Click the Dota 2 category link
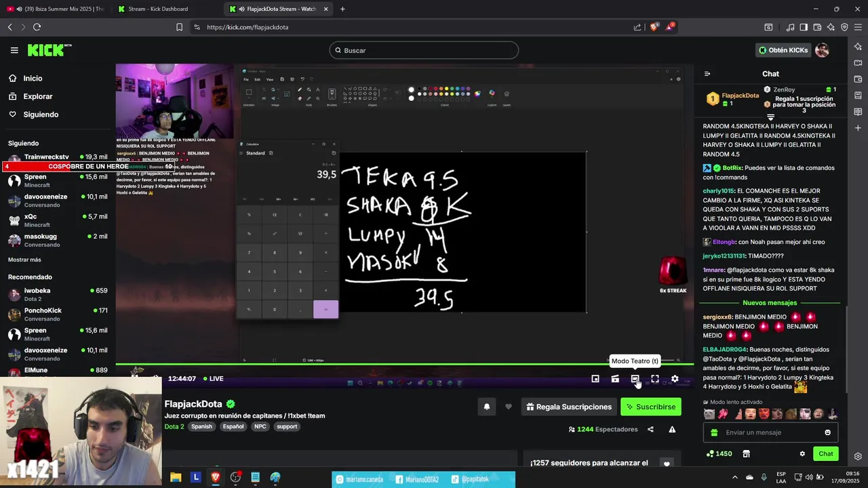Viewport: 868px width, 488px height. click(x=174, y=426)
